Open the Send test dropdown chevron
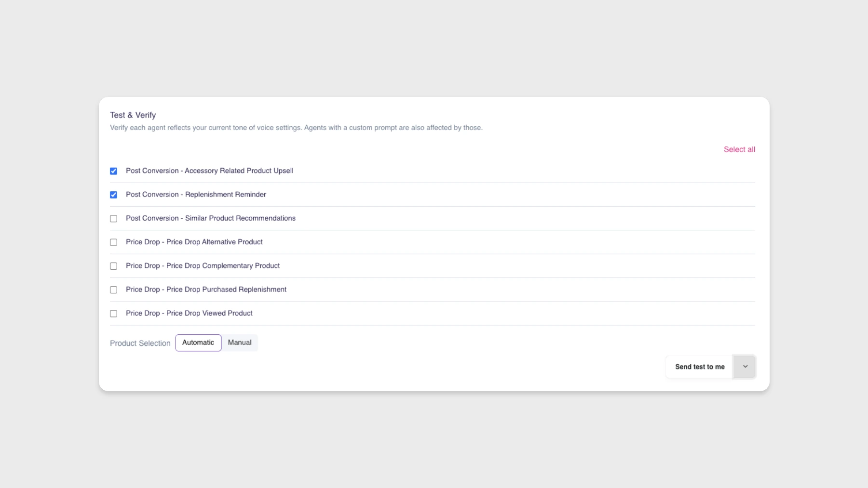 tap(745, 367)
